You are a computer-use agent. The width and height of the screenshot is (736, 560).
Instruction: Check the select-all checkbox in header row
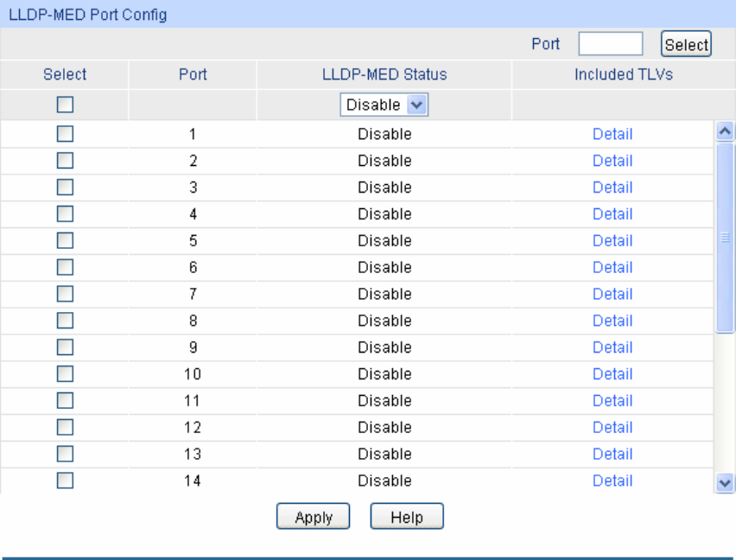(65, 105)
